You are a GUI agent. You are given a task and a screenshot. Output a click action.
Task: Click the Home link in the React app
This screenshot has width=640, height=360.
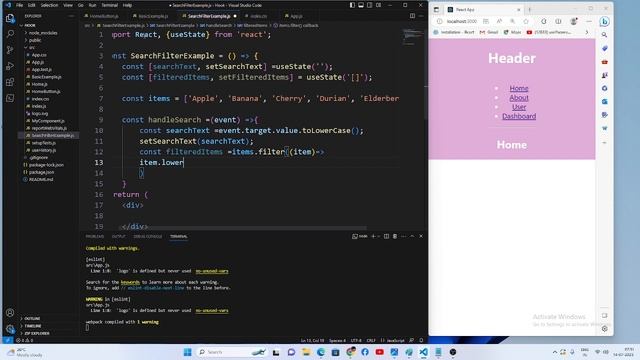pyautogui.click(x=519, y=88)
